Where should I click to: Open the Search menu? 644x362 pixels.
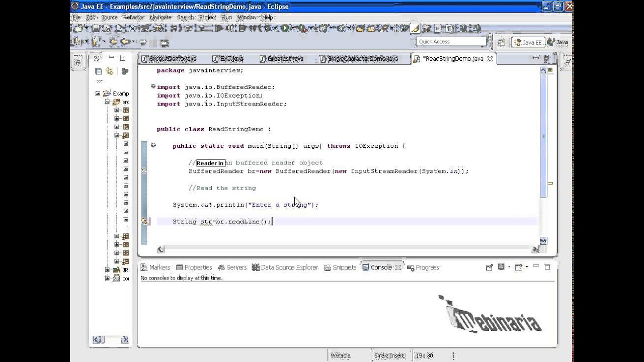coord(185,17)
